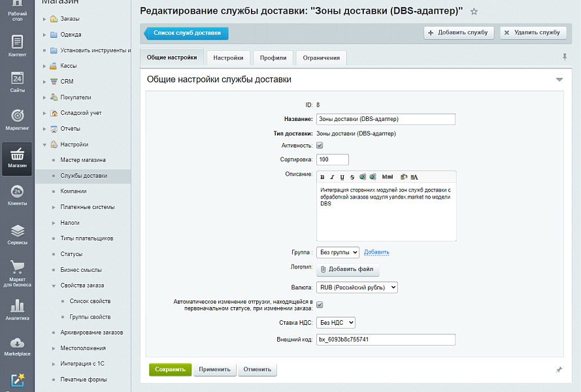Apply italic formatting in the description editor
Viewport: 581px width, 392px height.
tap(333, 176)
